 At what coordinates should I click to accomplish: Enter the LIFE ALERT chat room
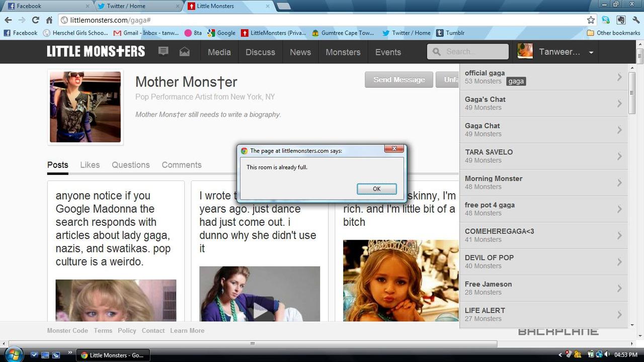544,315
